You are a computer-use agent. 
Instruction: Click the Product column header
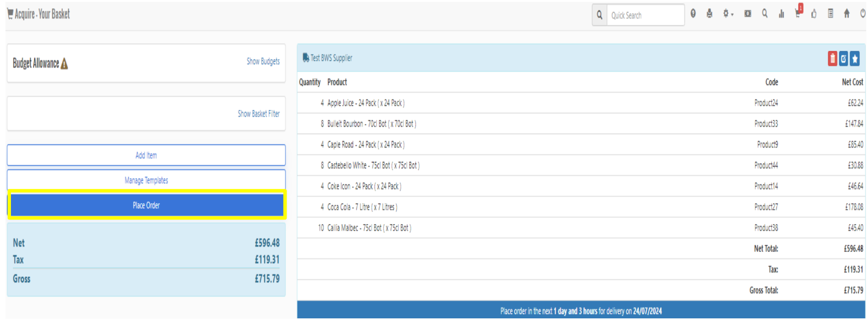pos(337,82)
